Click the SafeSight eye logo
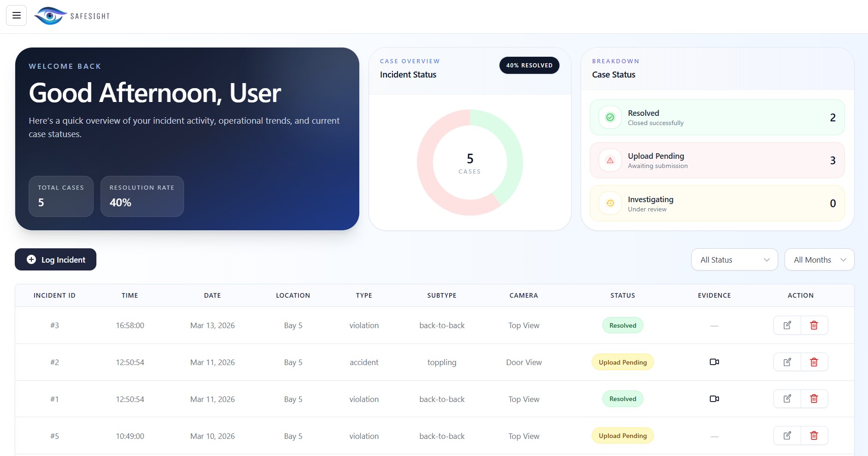Screen dimensions: 868x456 [51, 16]
